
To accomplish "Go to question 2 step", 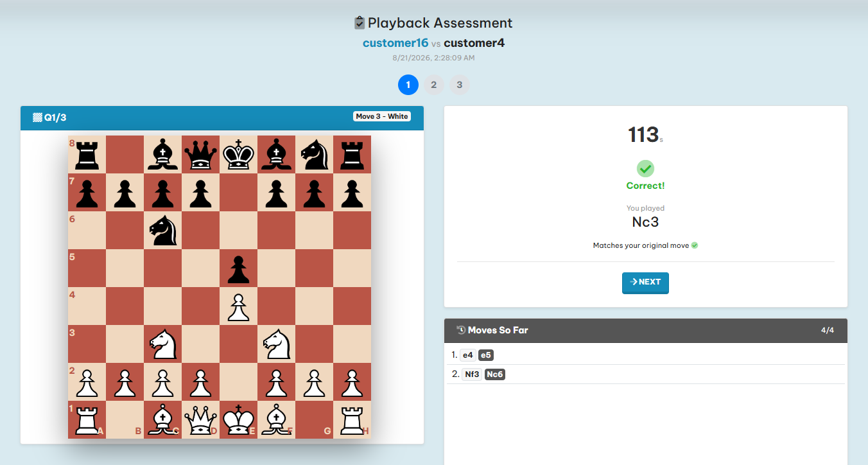I will click(x=434, y=85).
